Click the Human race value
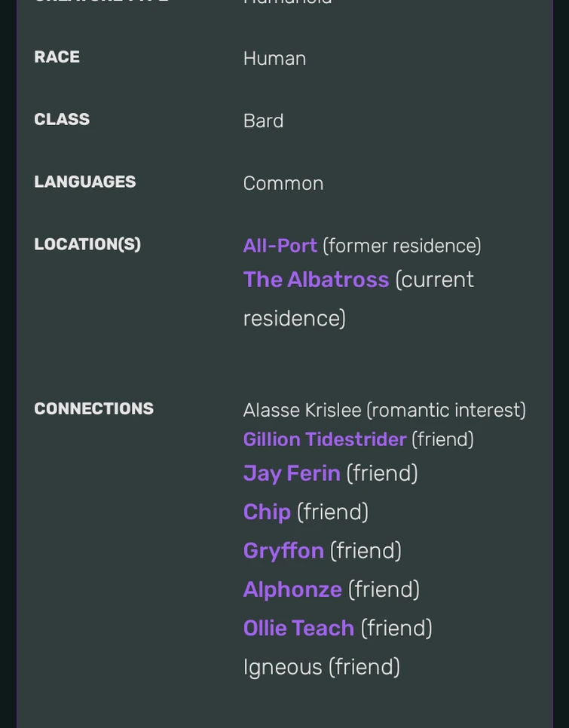Viewport: 569px width, 728px height. click(x=274, y=58)
